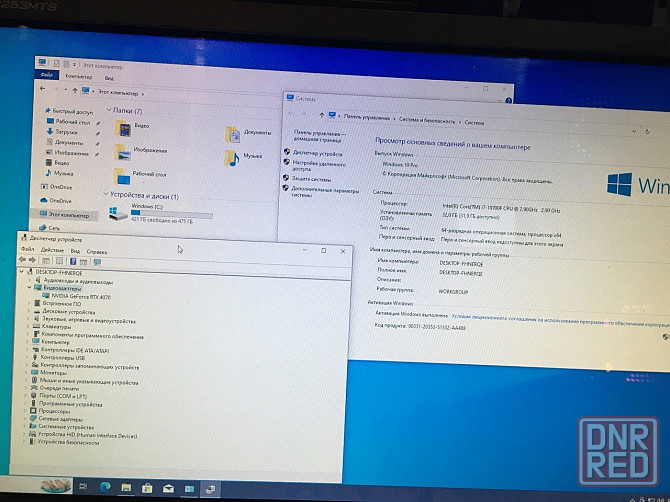The height and width of the screenshot is (502, 670).
Task: Click the blue Help icon in Device Manager toolbar
Action: point(73,261)
